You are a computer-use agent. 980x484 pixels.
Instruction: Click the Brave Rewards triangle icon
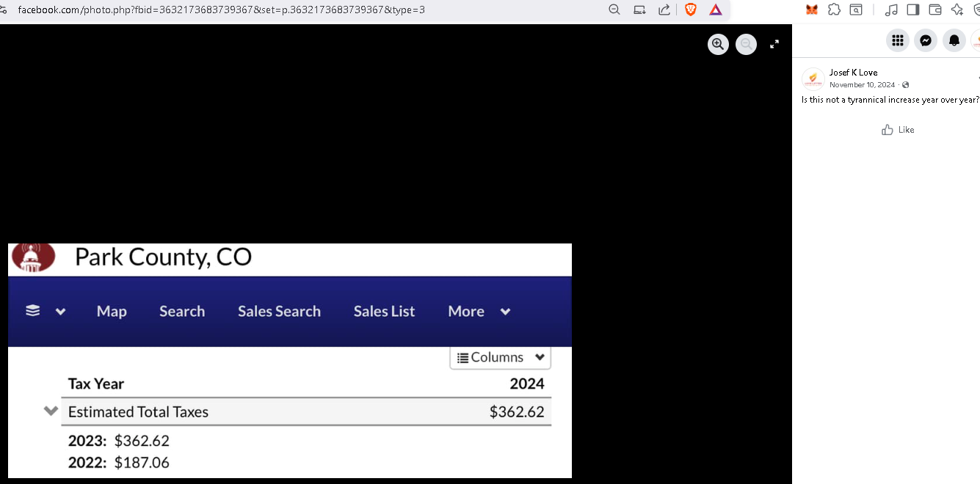pos(716,10)
